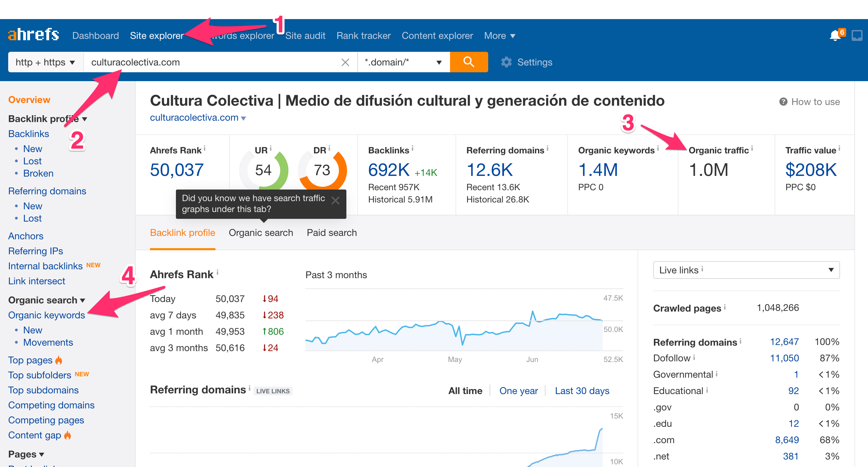
Task: Open Anchors in the sidebar
Action: [x=26, y=236]
